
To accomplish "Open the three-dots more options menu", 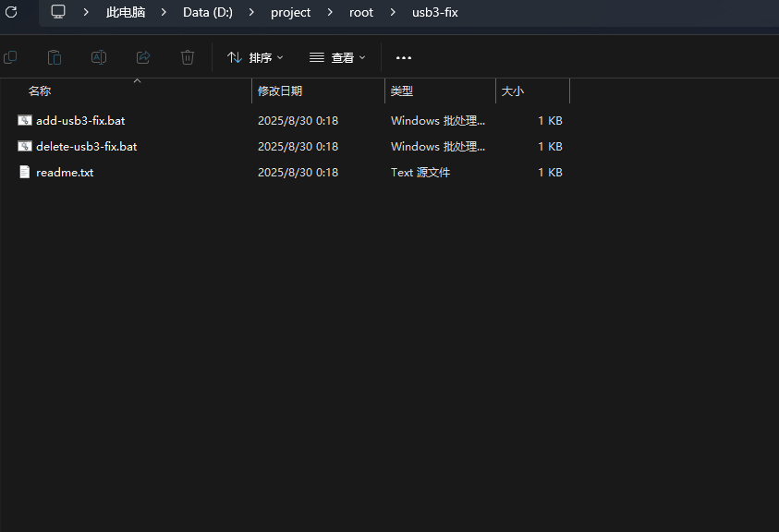I will click(x=404, y=58).
